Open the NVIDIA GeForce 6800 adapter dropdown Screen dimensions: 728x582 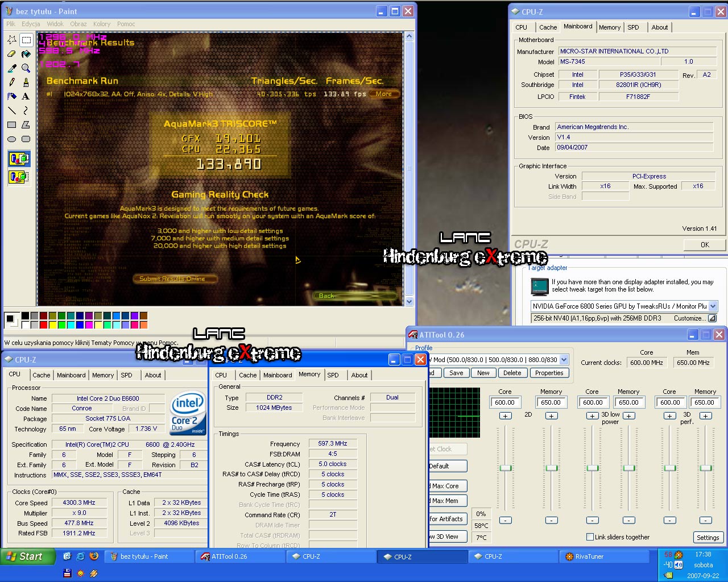click(x=713, y=306)
